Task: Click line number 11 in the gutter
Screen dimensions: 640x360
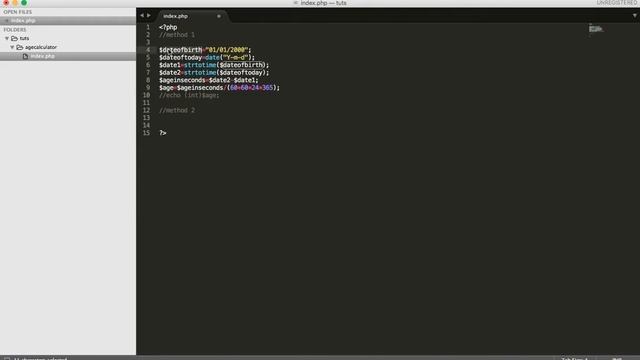Action: click(146, 103)
